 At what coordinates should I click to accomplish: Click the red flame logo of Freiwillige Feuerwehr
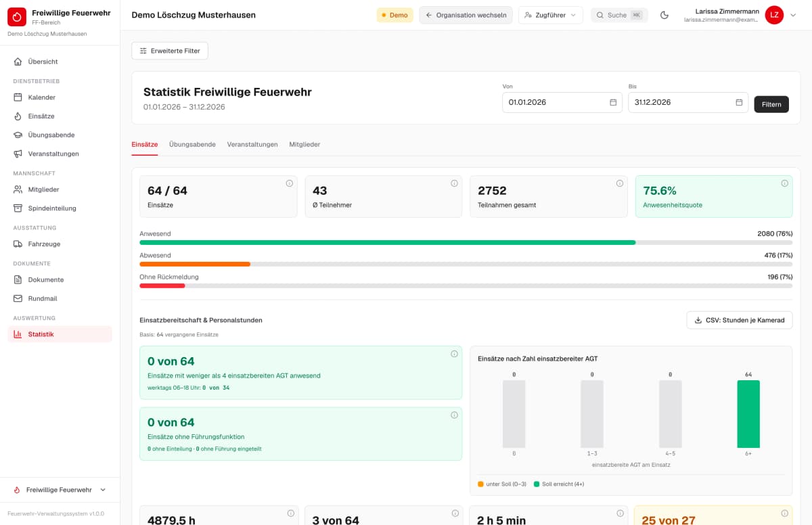pyautogui.click(x=17, y=17)
